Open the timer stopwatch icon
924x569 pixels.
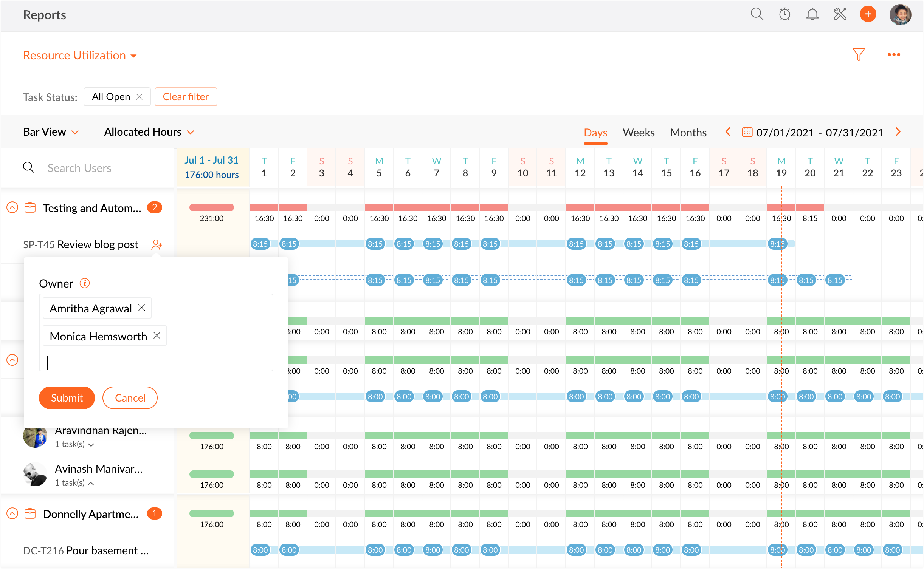[784, 14]
